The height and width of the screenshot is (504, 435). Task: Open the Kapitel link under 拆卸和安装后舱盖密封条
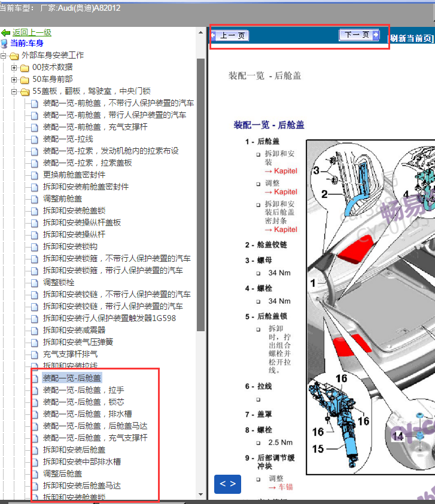coord(281,229)
